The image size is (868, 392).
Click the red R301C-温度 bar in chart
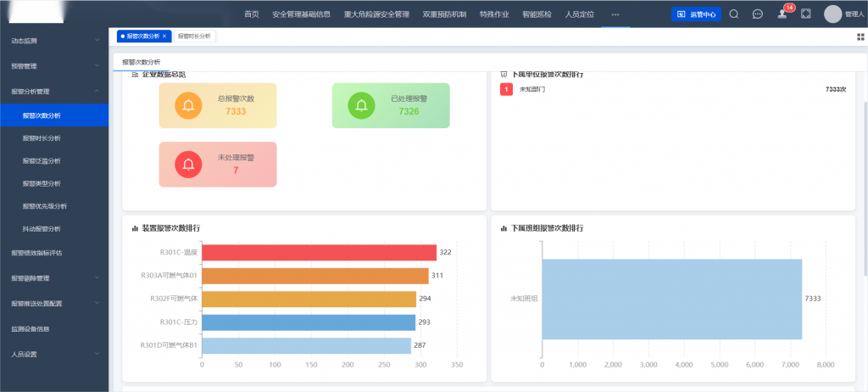[319, 252]
